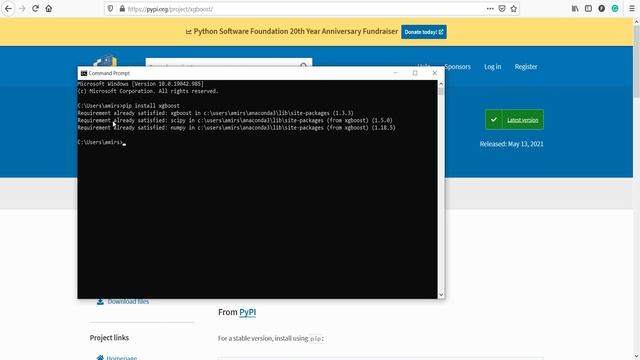Viewport: 640px width, 360px height.
Task: Click the browser forward arrow
Action: (22, 9)
